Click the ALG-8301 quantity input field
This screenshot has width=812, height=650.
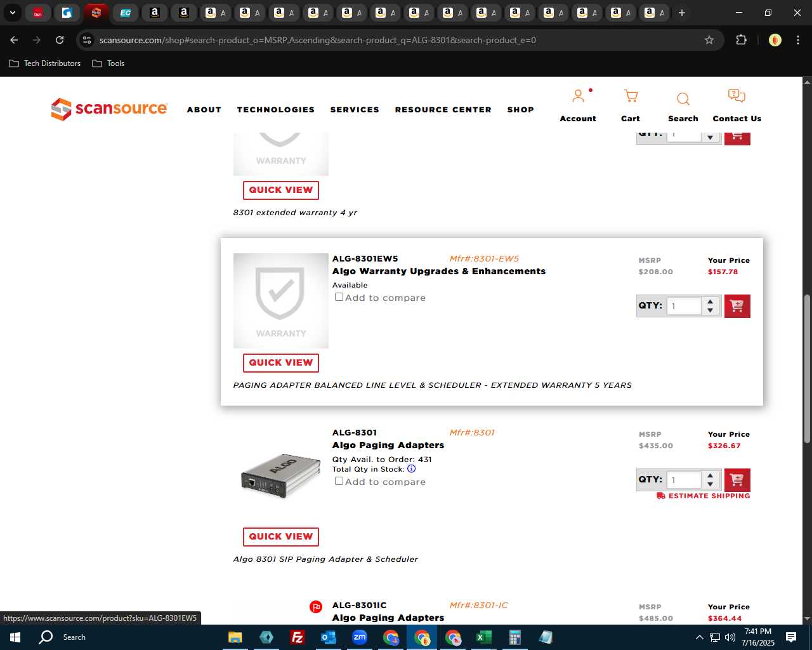(684, 480)
